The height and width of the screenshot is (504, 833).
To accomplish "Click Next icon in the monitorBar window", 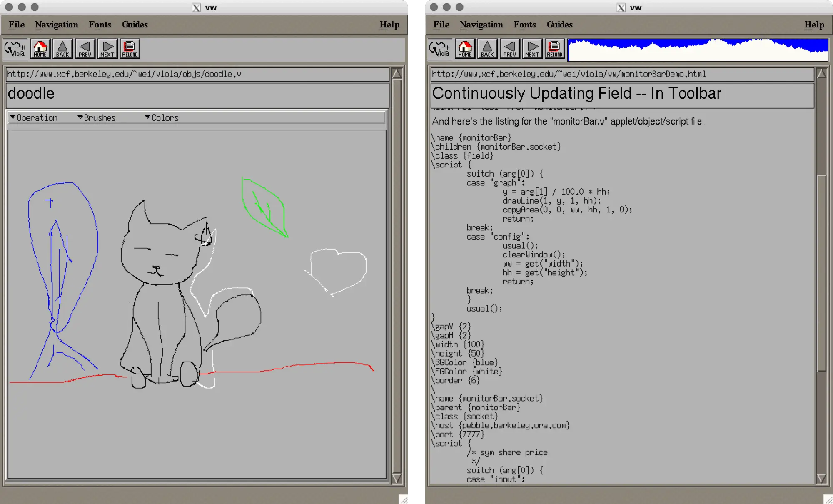I will (x=532, y=49).
